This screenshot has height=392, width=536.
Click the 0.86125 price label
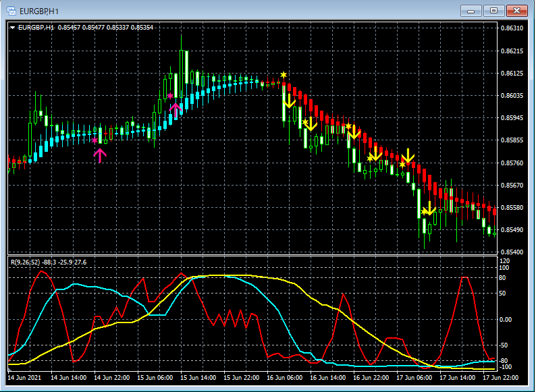(x=512, y=73)
